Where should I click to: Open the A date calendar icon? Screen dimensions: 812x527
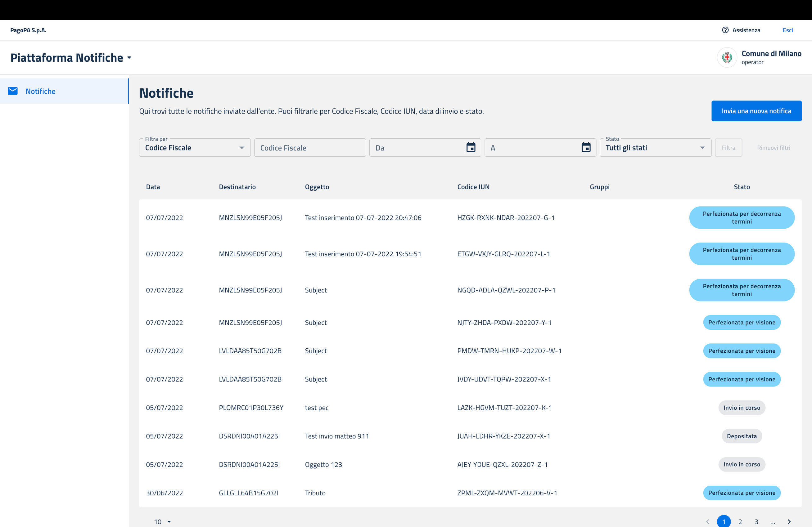point(586,148)
